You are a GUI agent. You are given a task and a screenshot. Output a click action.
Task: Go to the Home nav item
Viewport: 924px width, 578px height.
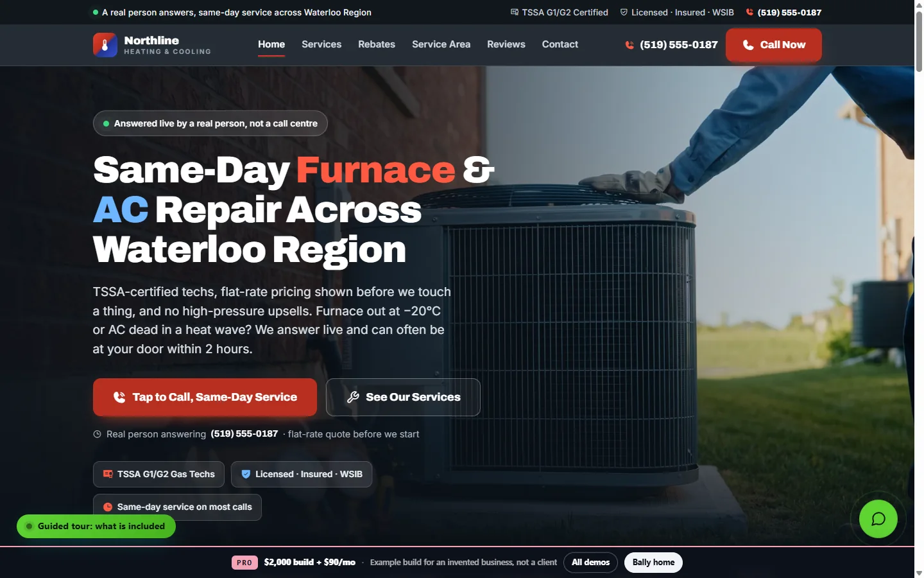click(271, 44)
